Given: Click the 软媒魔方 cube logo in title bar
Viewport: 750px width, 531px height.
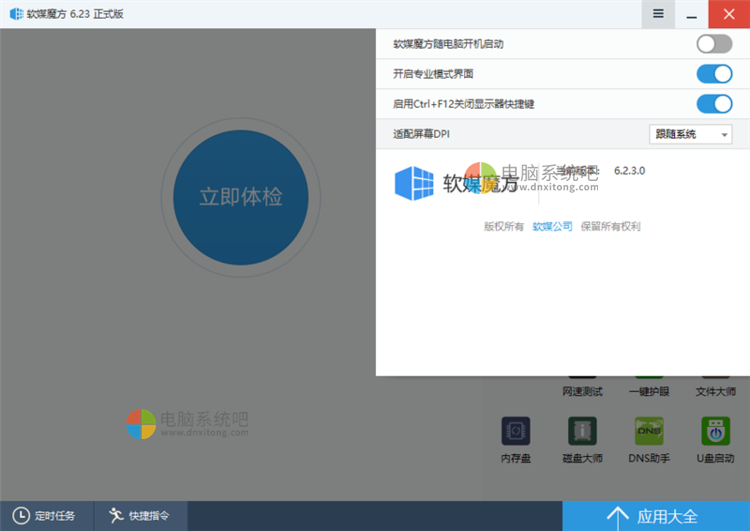Looking at the screenshot, I should [x=16, y=14].
